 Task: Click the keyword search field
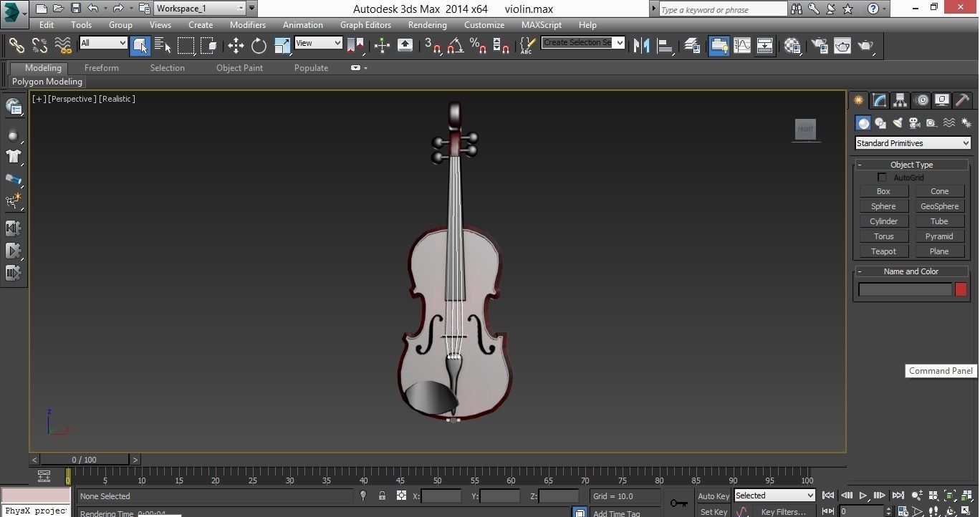[x=723, y=9]
